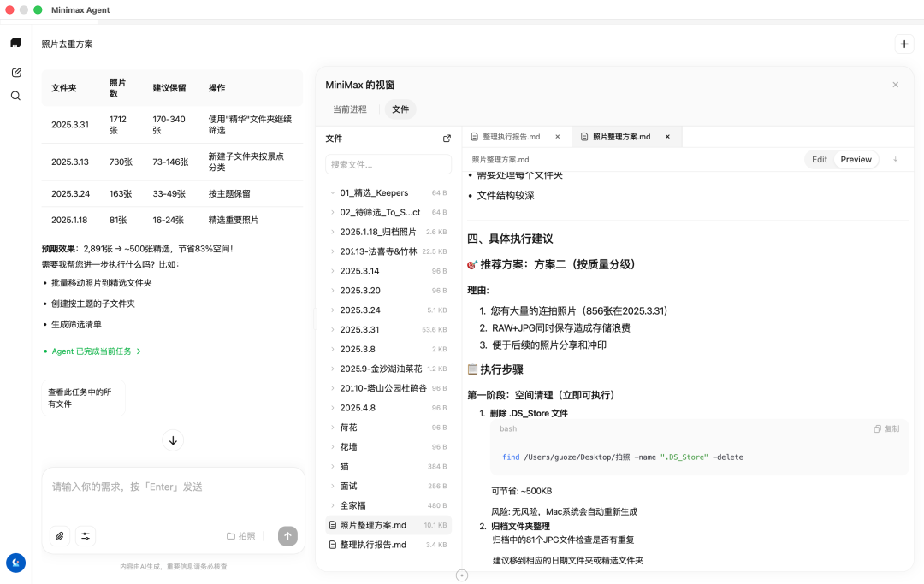Open search via the magnifier icon in sidebar
The width and height of the screenshot is (924, 584).
point(15,96)
